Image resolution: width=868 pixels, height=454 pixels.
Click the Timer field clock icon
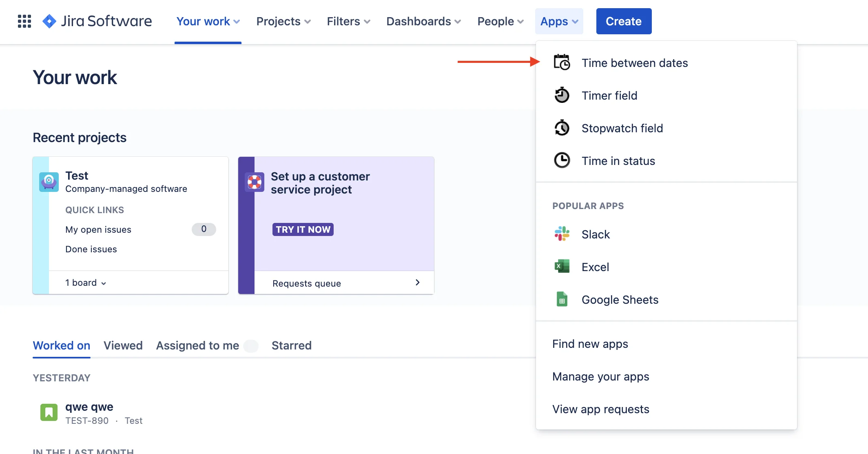pyautogui.click(x=562, y=95)
